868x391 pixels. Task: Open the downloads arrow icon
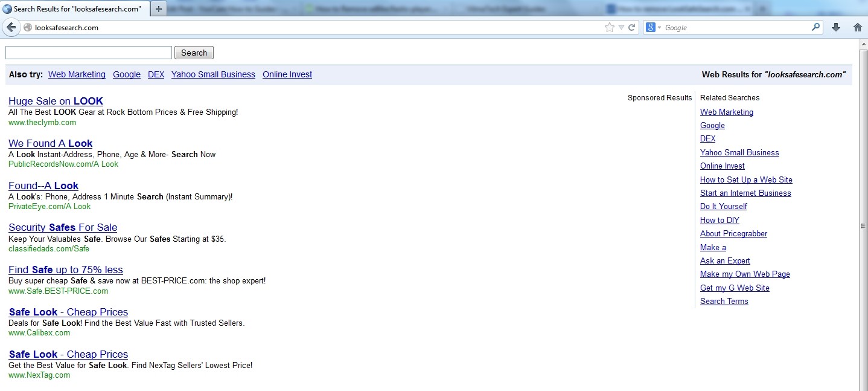click(836, 27)
